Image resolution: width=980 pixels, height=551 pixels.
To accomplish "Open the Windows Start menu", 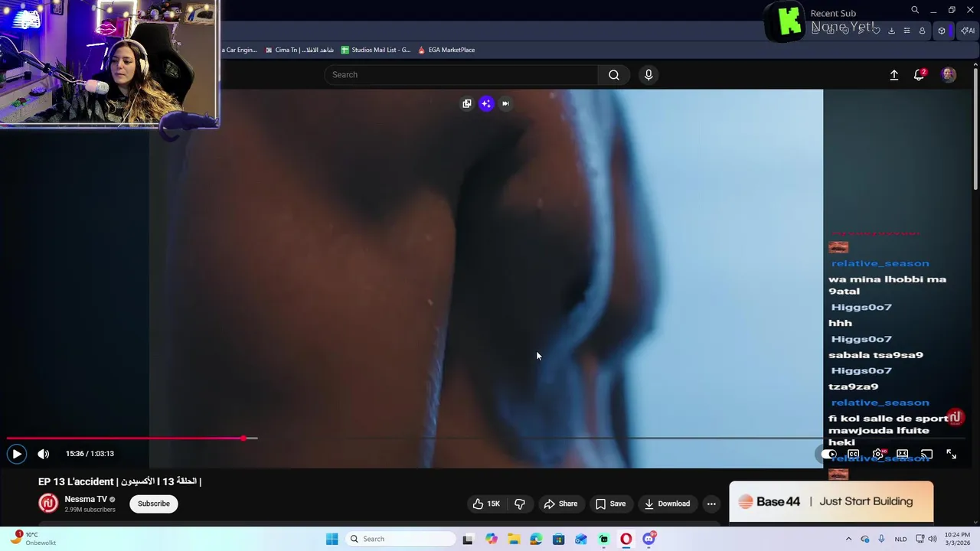I will tap(332, 539).
